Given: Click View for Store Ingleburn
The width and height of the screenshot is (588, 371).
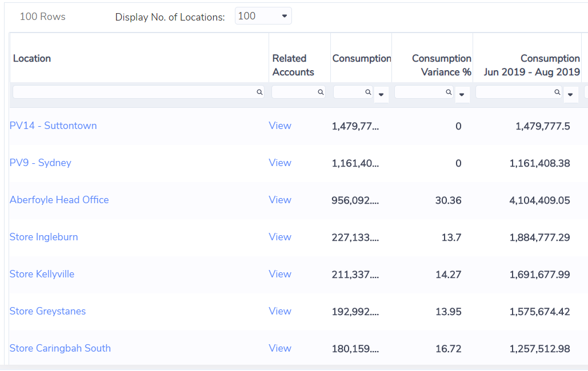Looking at the screenshot, I should pyautogui.click(x=280, y=237).
